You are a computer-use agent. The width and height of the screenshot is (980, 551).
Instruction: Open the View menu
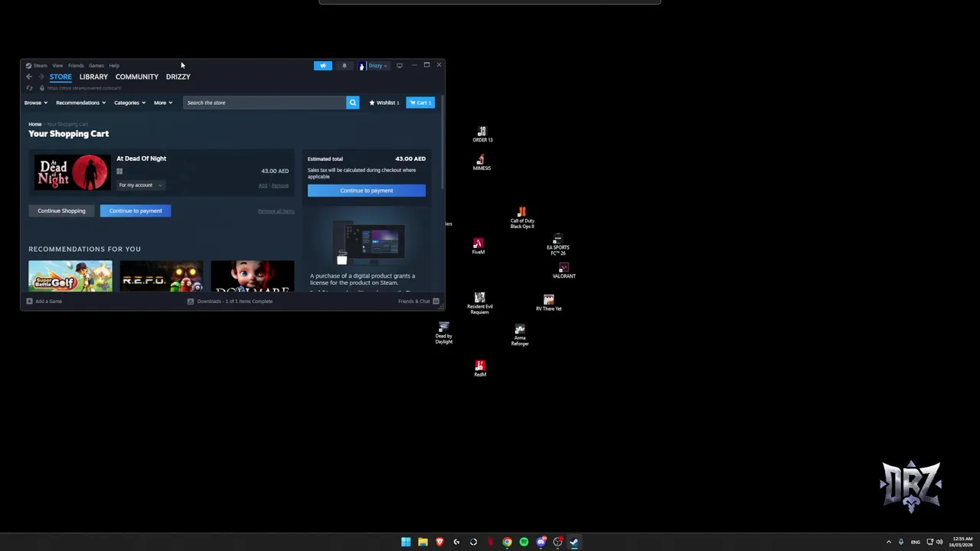(x=57, y=66)
